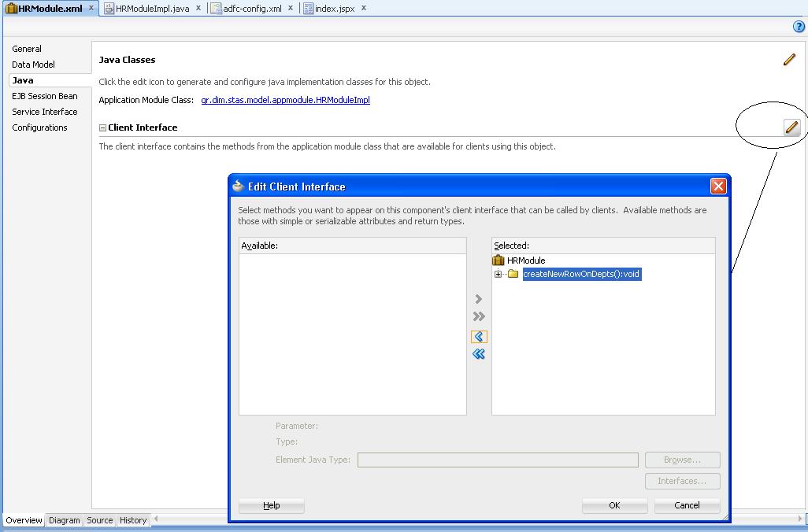Open the Configurations sidebar category
The image size is (808, 532).
click(39, 127)
